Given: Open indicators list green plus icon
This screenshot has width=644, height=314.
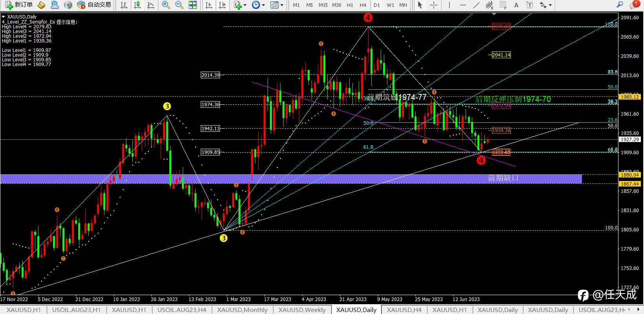Looking at the screenshot, I should (237, 5).
